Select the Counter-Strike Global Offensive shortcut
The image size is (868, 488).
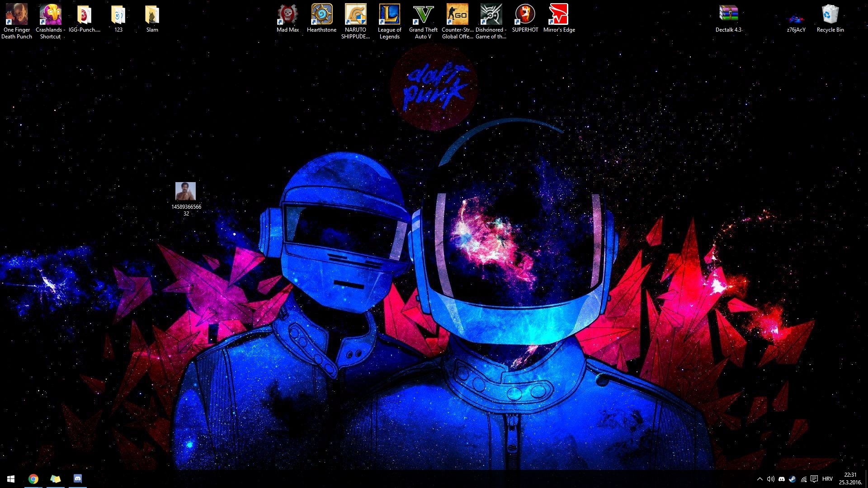pyautogui.click(x=458, y=21)
